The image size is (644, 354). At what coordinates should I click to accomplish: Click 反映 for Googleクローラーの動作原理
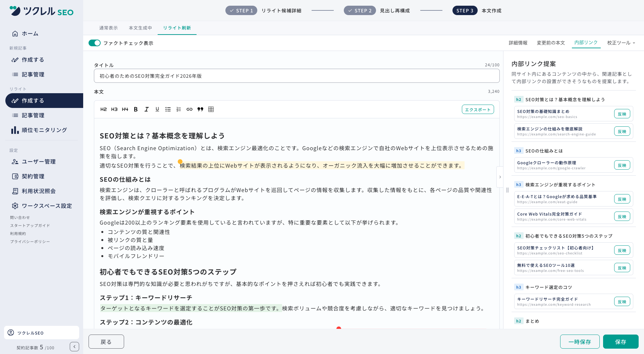pos(622,165)
